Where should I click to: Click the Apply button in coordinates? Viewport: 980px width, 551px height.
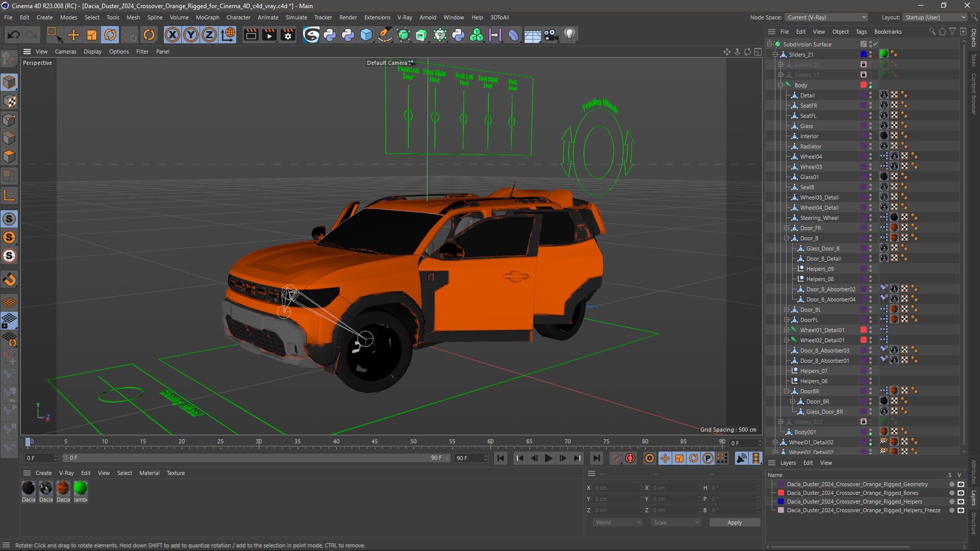[x=734, y=522]
